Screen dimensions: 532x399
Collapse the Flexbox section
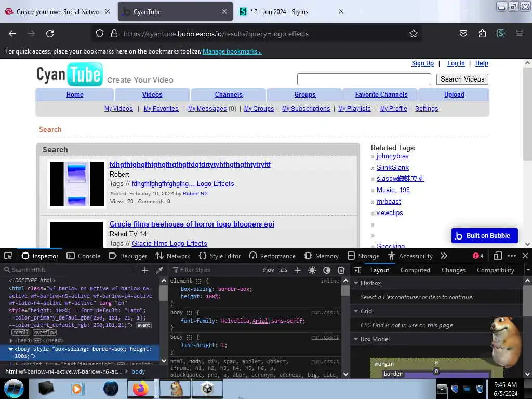pos(356,283)
